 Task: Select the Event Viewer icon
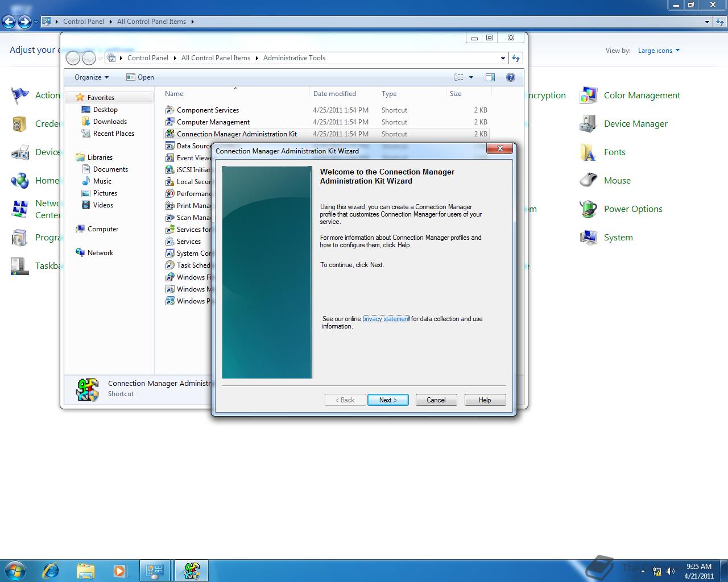pyautogui.click(x=169, y=157)
